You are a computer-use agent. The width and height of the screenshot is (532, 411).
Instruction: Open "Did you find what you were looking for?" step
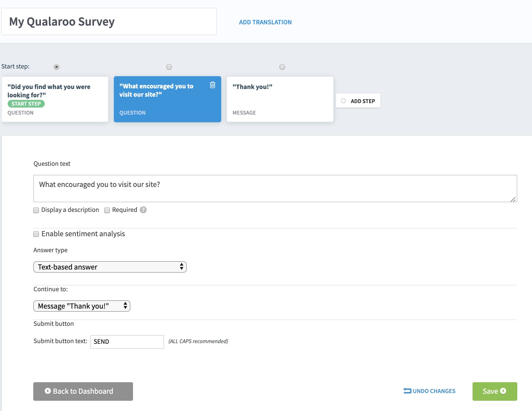(55, 99)
